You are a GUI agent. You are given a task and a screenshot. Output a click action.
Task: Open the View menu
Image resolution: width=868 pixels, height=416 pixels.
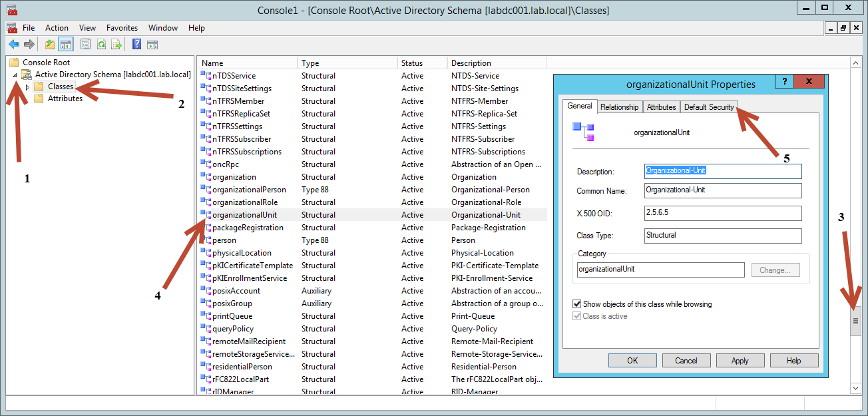point(87,28)
